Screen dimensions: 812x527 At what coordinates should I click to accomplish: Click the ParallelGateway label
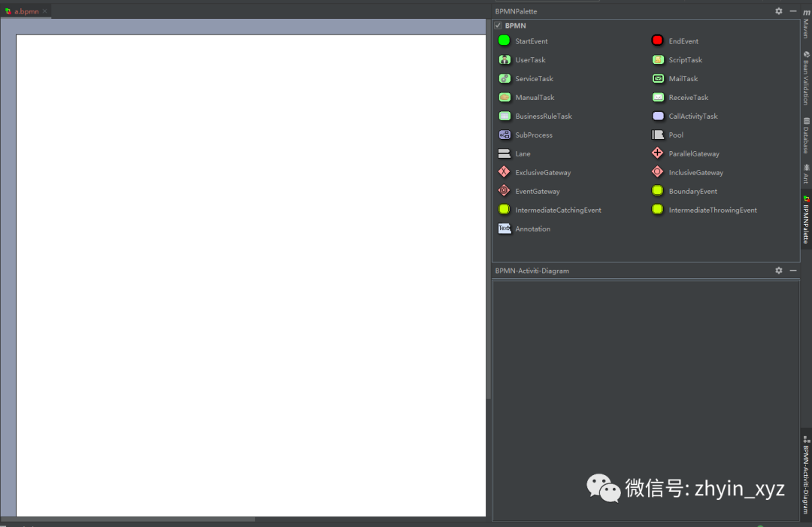click(694, 153)
